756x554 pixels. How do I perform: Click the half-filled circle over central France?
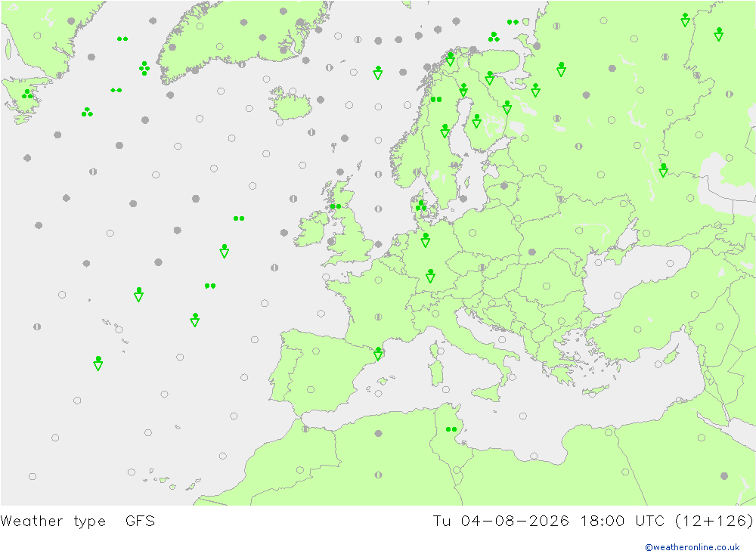(x=379, y=317)
